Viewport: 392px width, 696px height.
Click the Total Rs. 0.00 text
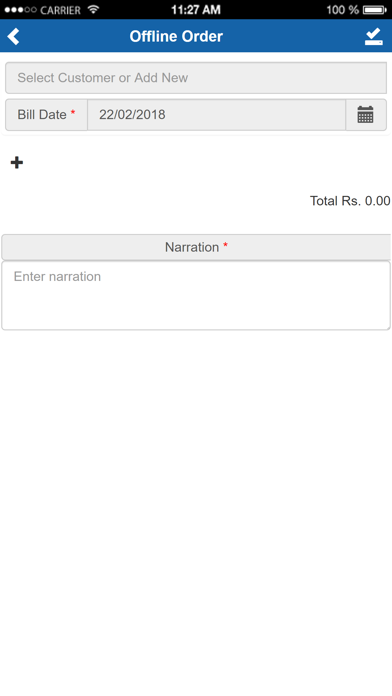tap(350, 201)
